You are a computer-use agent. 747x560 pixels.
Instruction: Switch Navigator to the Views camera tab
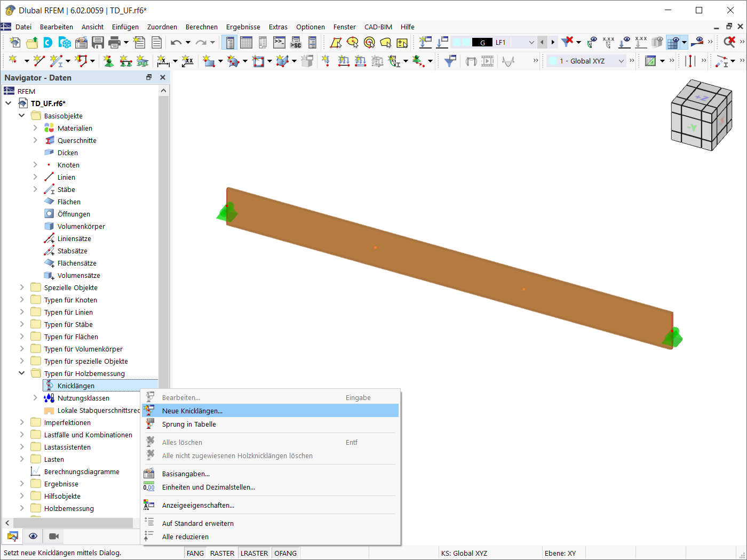click(53, 536)
